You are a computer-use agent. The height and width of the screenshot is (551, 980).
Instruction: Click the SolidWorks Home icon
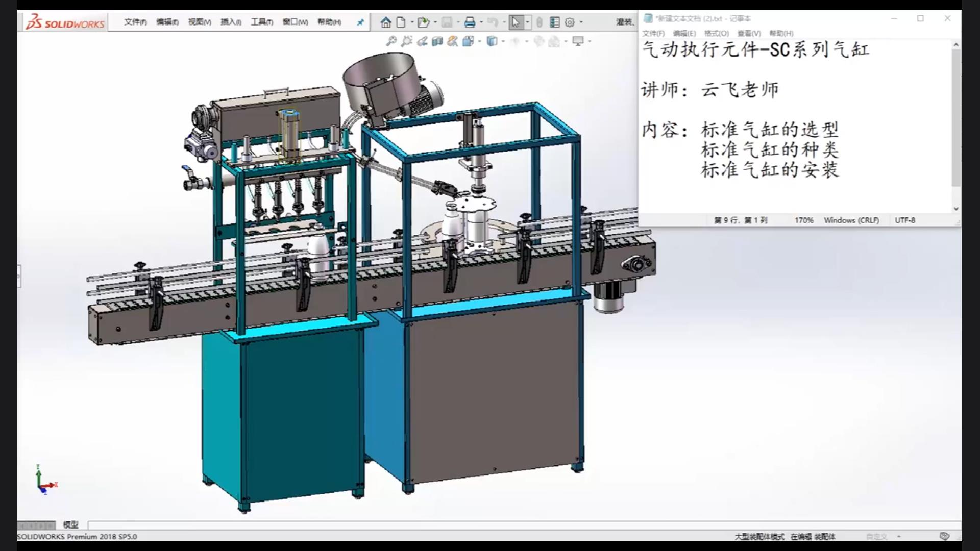[x=386, y=22]
